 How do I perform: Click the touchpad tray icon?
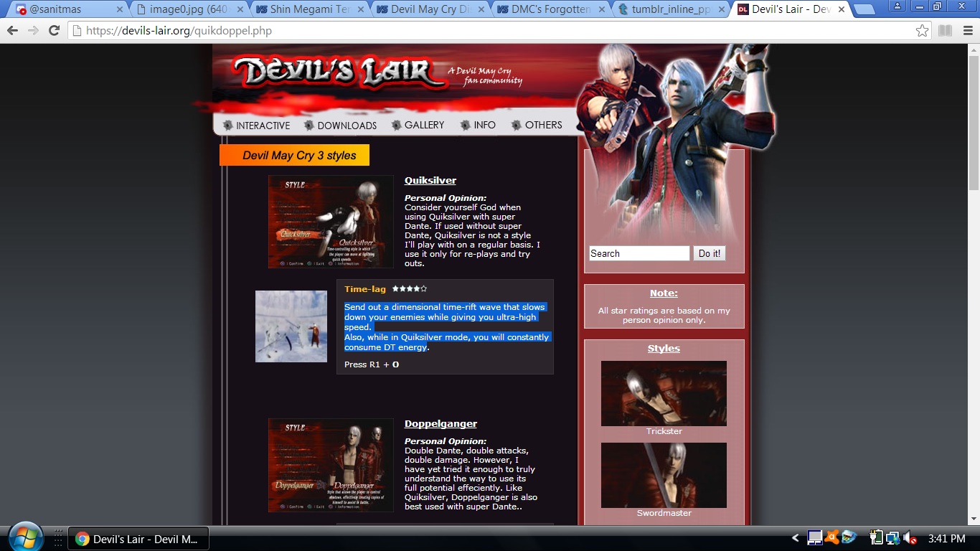(x=814, y=537)
